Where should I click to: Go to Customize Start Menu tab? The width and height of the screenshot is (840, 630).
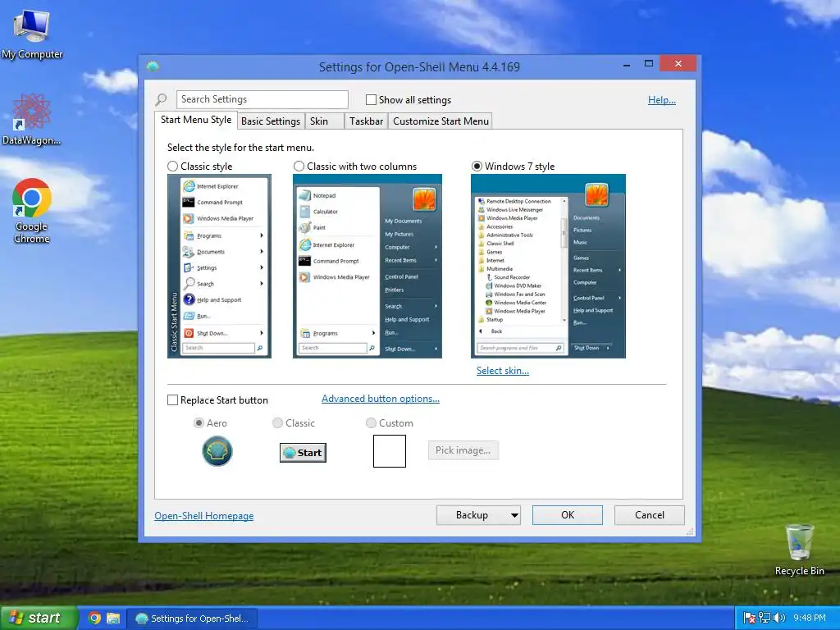[441, 121]
